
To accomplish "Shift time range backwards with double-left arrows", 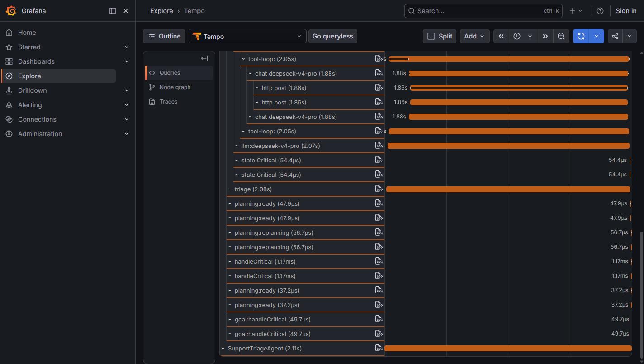I will (501, 36).
